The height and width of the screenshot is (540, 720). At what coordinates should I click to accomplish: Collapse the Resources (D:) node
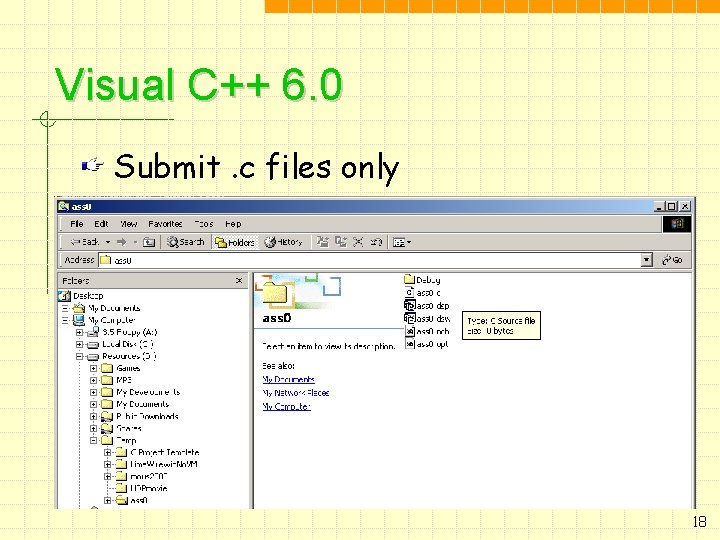[79, 356]
